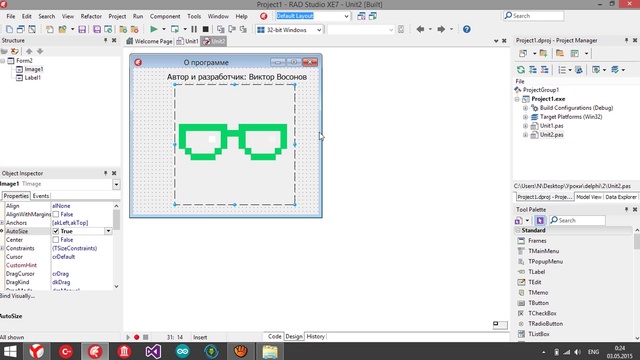Switch to the Code view tab
Screen dimensions: 640x360
point(274,336)
